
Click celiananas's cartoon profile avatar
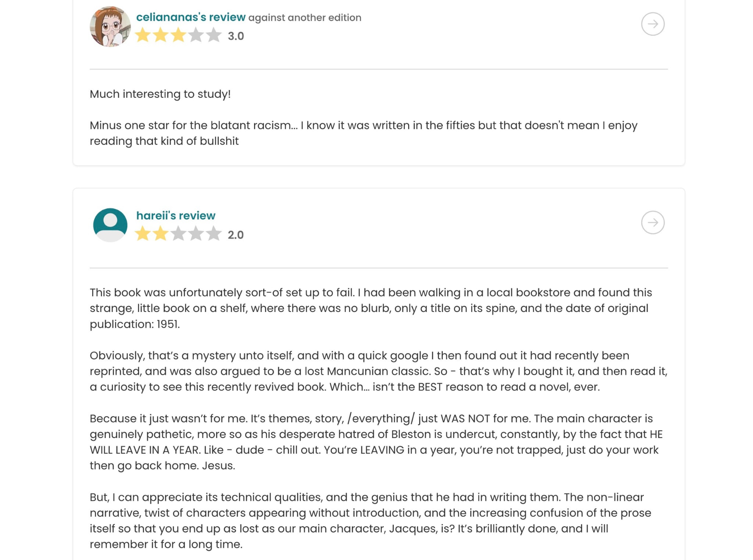(x=110, y=27)
